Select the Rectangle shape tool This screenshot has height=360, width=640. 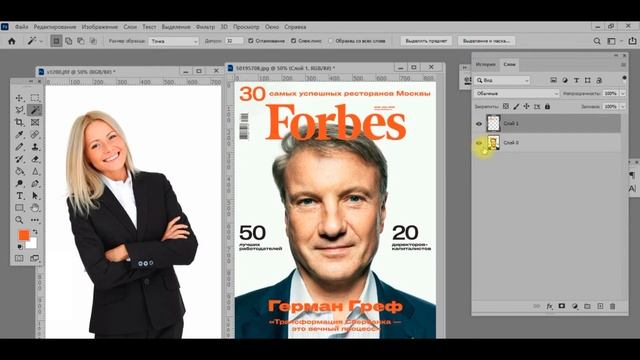[19, 208]
